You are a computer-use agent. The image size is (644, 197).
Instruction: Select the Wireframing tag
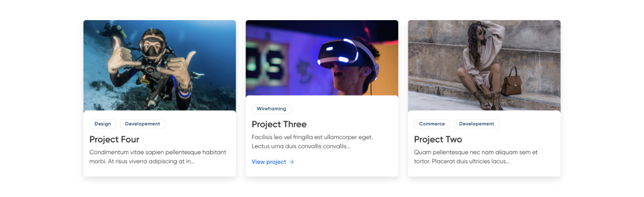click(x=271, y=109)
